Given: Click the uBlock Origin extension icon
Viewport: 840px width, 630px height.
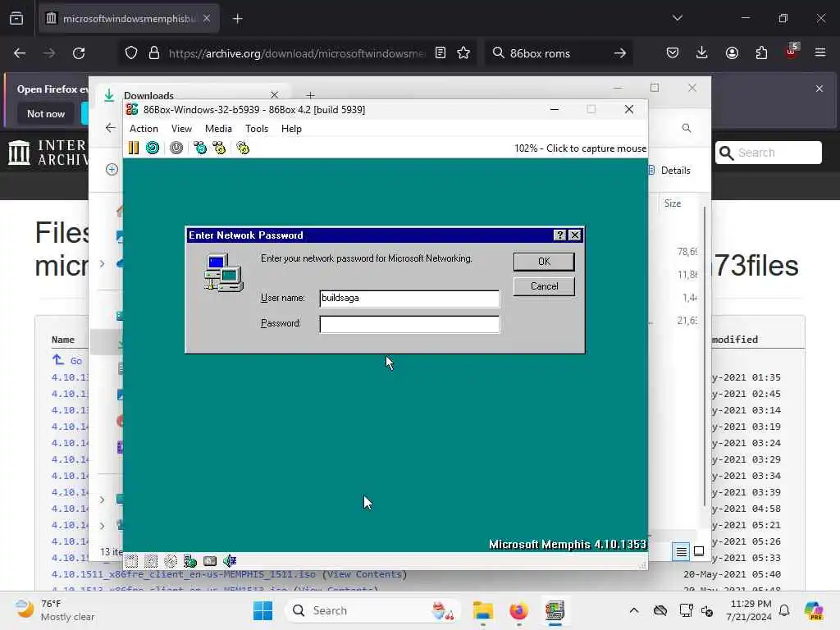Looking at the screenshot, I should (x=792, y=52).
